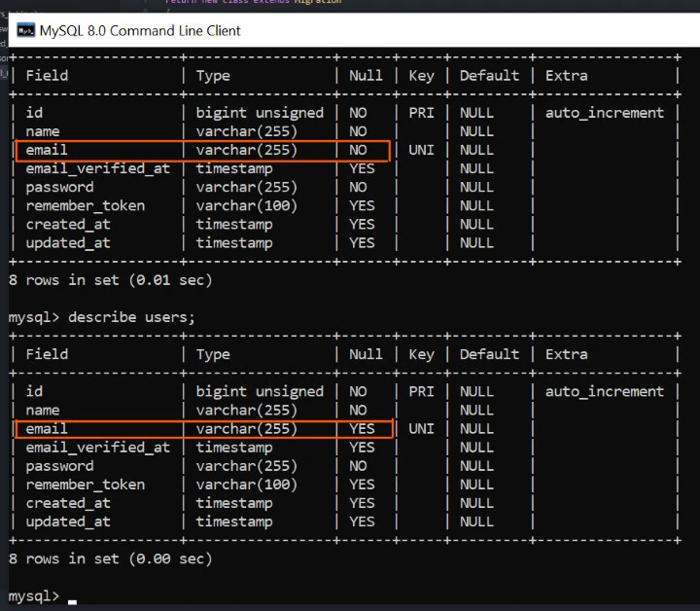Viewport: 700px width, 611px height.
Task: Click the '8 rows in set (0.00 sec)' text
Action: (110, 559)
